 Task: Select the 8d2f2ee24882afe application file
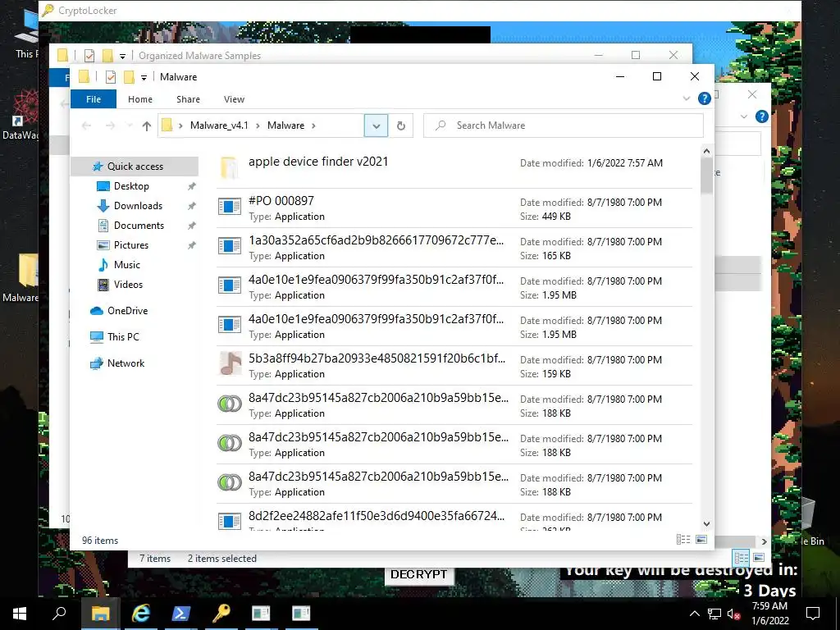(x=454, y=518)
